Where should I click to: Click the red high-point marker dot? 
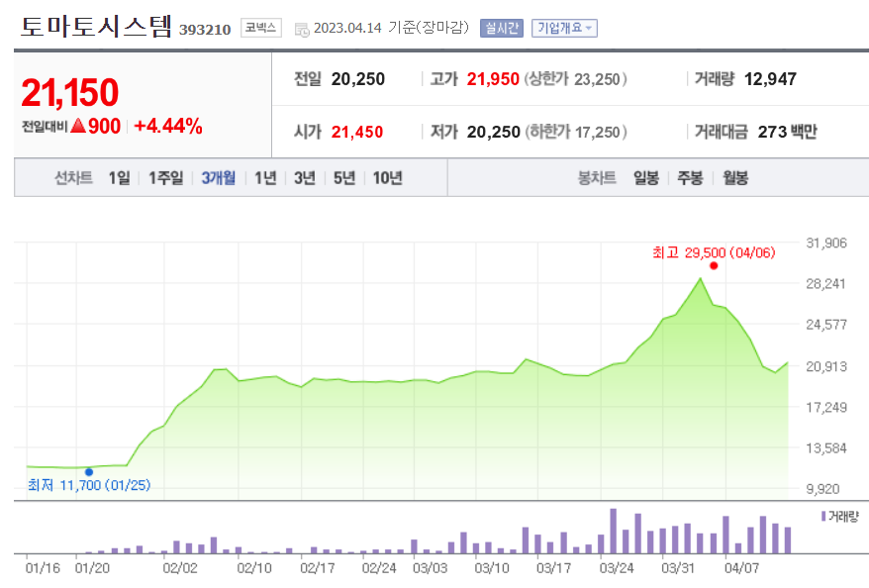point(714,266)
